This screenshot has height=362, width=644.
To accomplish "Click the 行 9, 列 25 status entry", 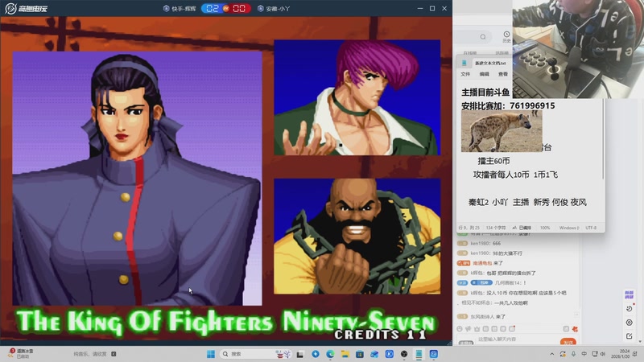I will click(x=469, y=228).
